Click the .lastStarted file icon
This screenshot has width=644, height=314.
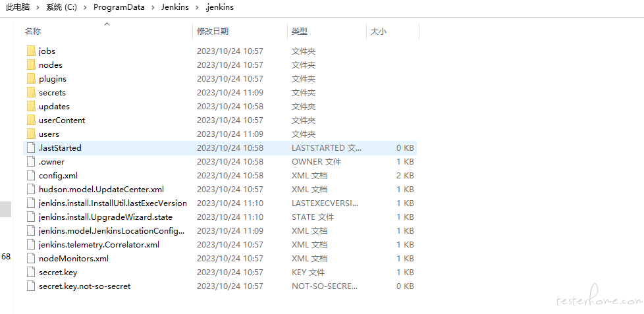point(31,147)
